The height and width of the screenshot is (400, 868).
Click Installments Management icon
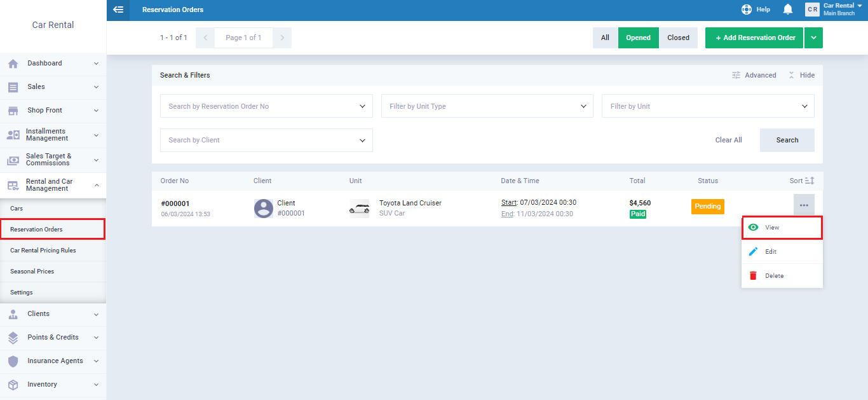[13, 135]
